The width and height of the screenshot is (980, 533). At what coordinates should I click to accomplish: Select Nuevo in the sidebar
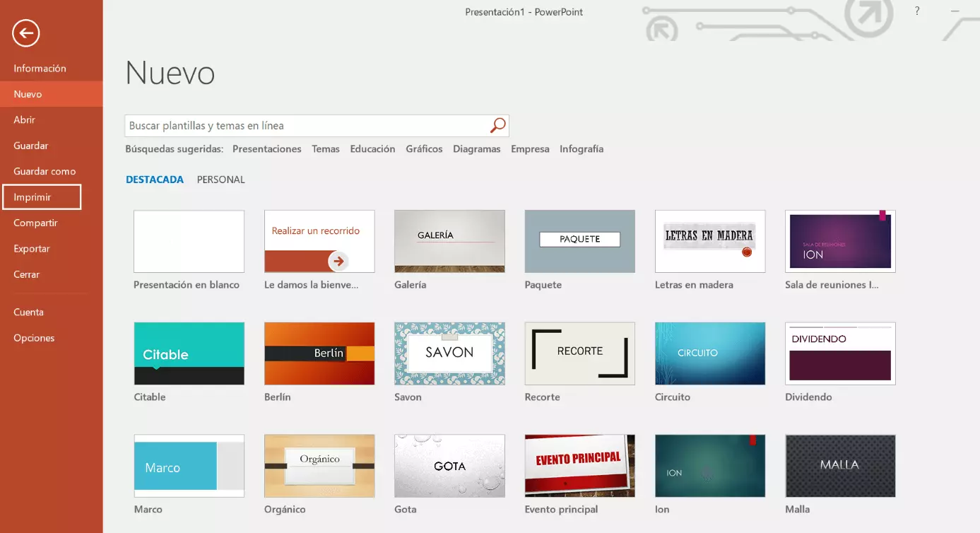[51, 94]
